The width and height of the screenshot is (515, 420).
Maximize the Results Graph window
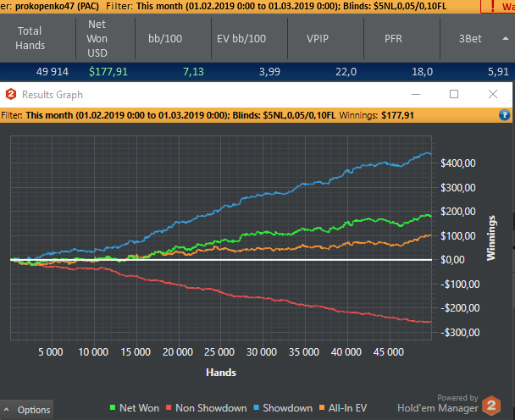pyautogui.click(x=454, y=94)
